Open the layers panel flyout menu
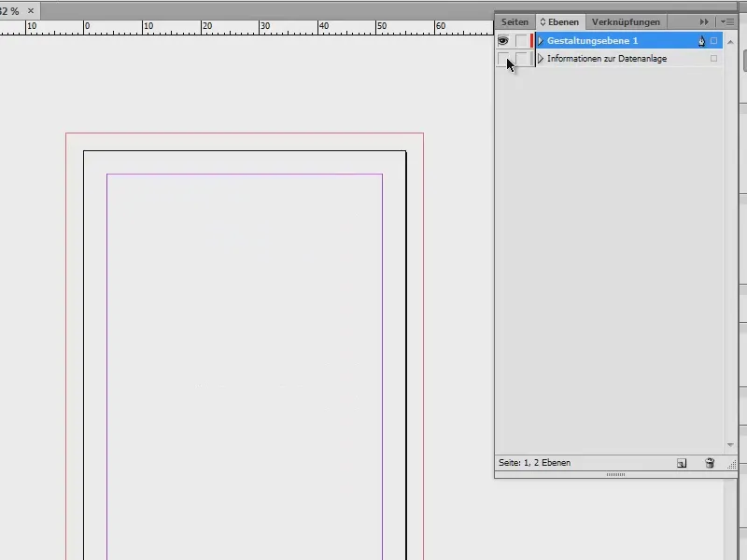 [x=727, y=21]
